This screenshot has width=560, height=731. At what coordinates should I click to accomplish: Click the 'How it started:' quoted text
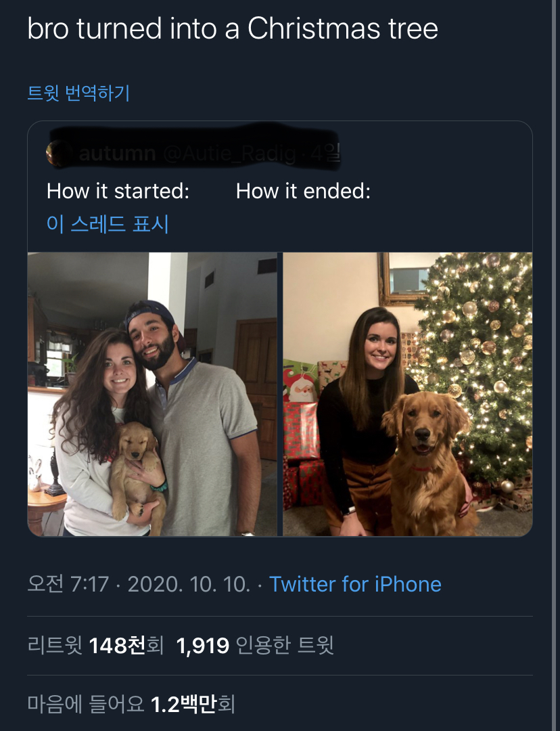point(118,192)
